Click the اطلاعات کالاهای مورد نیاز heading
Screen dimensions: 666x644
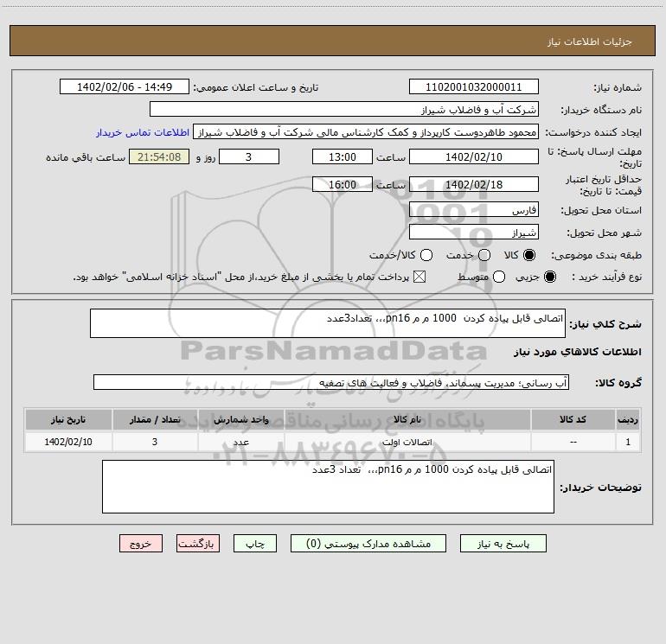pos(577,352)
